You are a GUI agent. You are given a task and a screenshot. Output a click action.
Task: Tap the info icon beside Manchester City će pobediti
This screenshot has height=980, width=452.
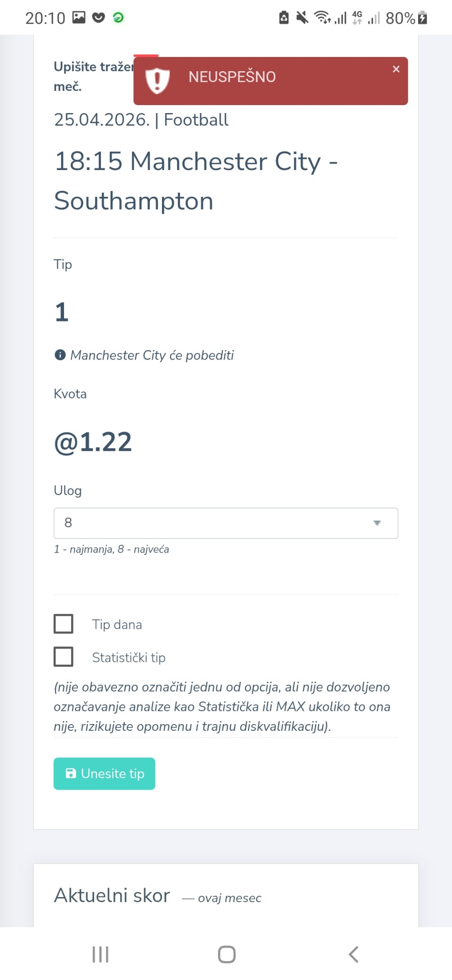(x=60, y=355)
